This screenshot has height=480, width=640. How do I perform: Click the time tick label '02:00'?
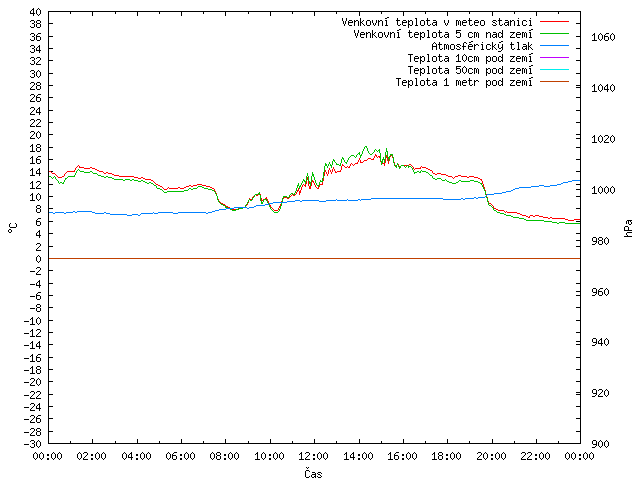click(x=92, y=456)
